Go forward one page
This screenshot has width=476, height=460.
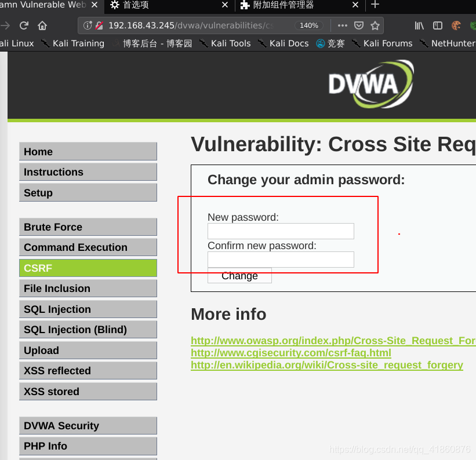5,25
